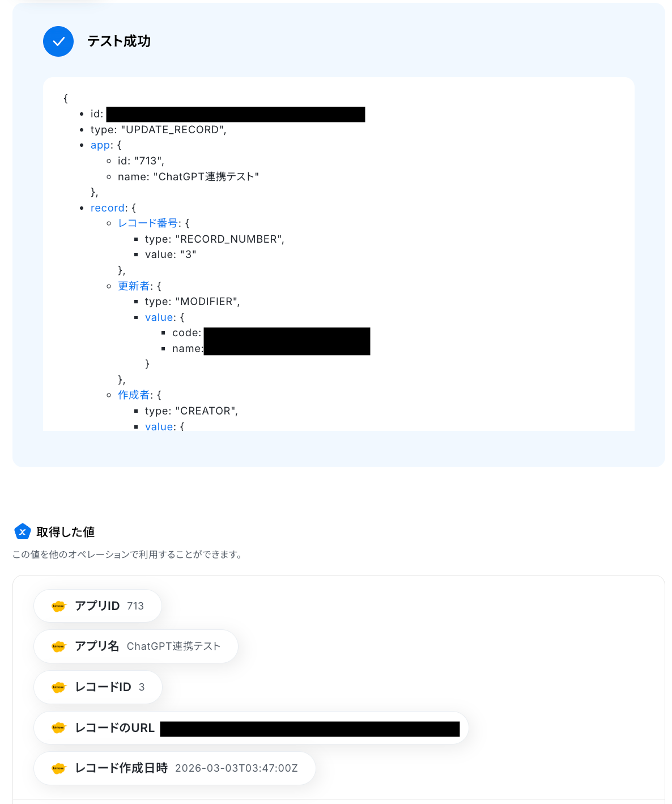Collapse the レコード番号 node

(x=147, y=223)
